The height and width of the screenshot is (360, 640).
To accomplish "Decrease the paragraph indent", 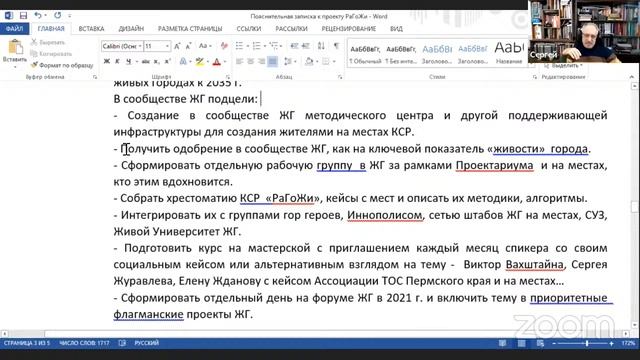I will click(x=294, y=46).
